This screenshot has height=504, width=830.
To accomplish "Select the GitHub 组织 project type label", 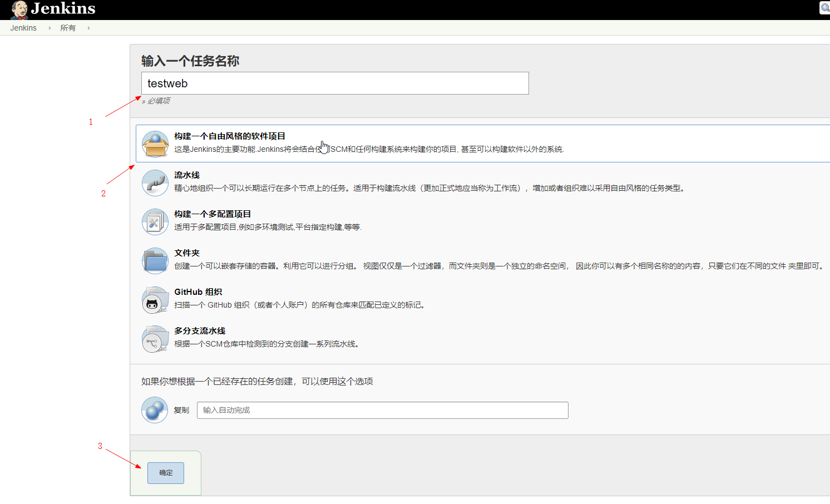I will (199, 291).
